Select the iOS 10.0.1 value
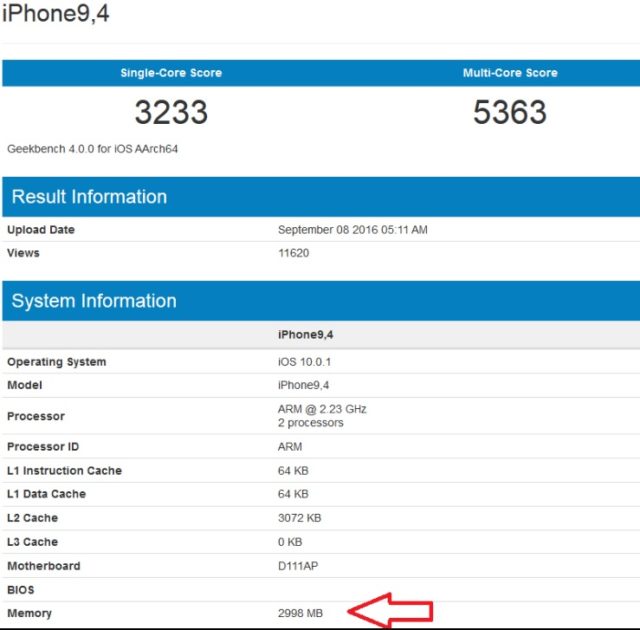 click(304, 362)
